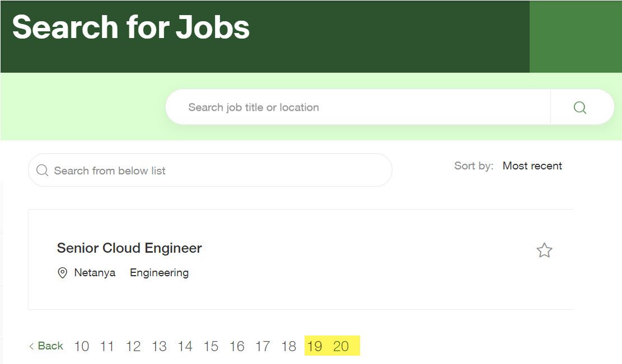This screenshot has height=364, width=622.
Task: Click magnifier icon in list search box
Action: point(42,171)
